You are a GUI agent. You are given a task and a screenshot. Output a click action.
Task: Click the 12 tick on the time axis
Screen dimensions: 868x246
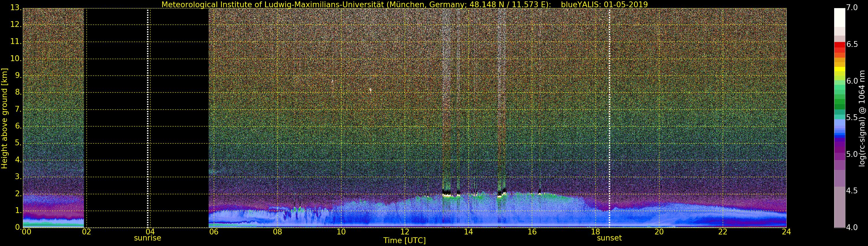click(405, 232)
